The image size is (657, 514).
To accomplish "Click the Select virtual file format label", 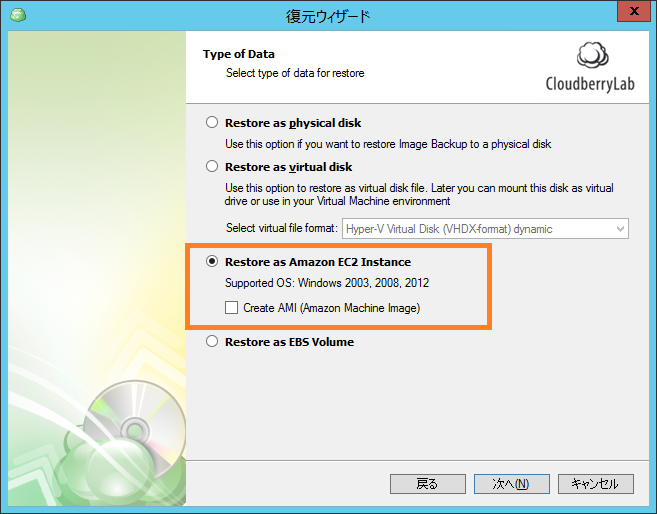I will tap(282, 228).
